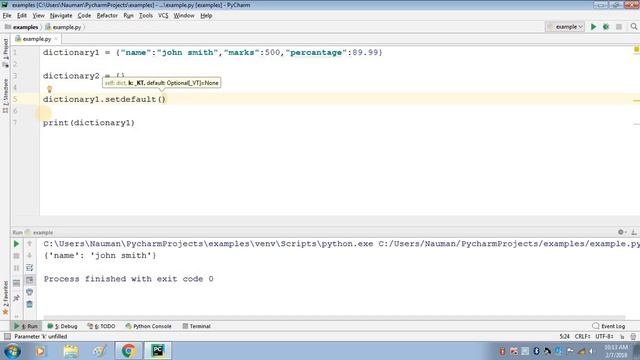This screenshot has width=640, height=360.
Task: Stop process in Run panel sidebar
Action: 16,256
